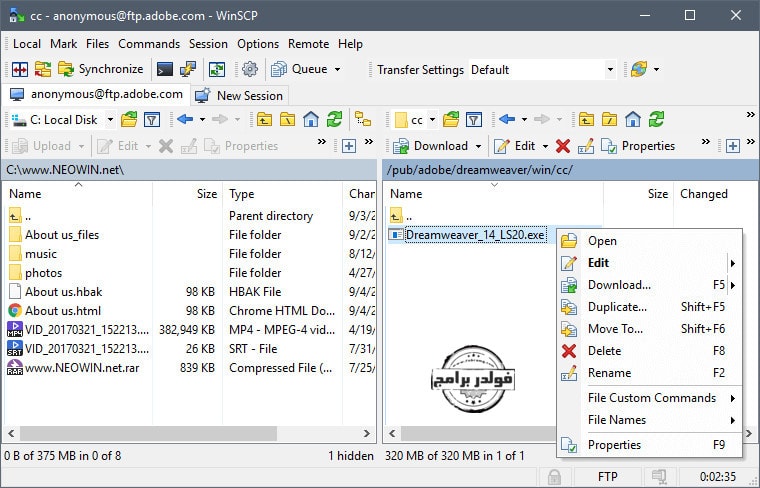
Task: Click local panel Filter icon
Action: (x=152, y=119)
